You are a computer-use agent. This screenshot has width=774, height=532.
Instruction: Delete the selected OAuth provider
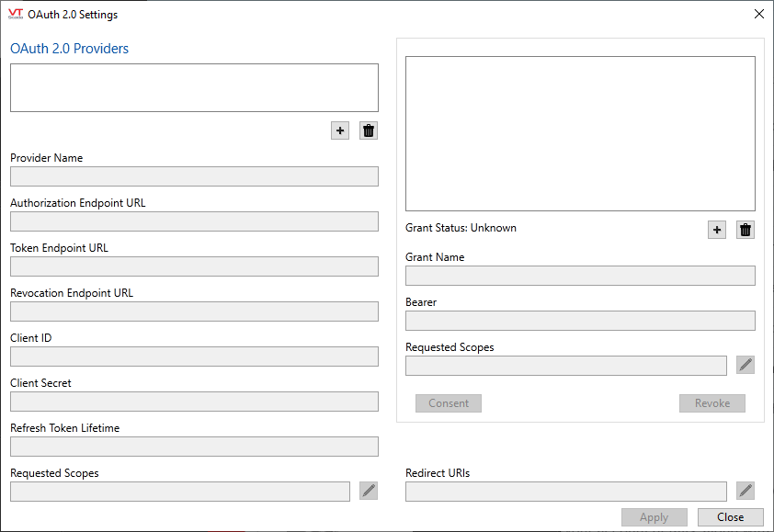(x=369, y=130)
